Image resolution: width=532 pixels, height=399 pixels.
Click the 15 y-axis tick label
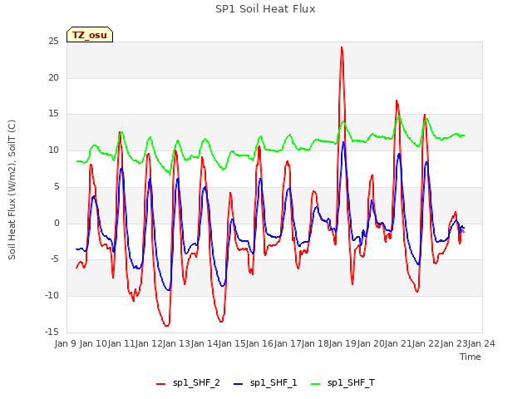coord(53,114)
